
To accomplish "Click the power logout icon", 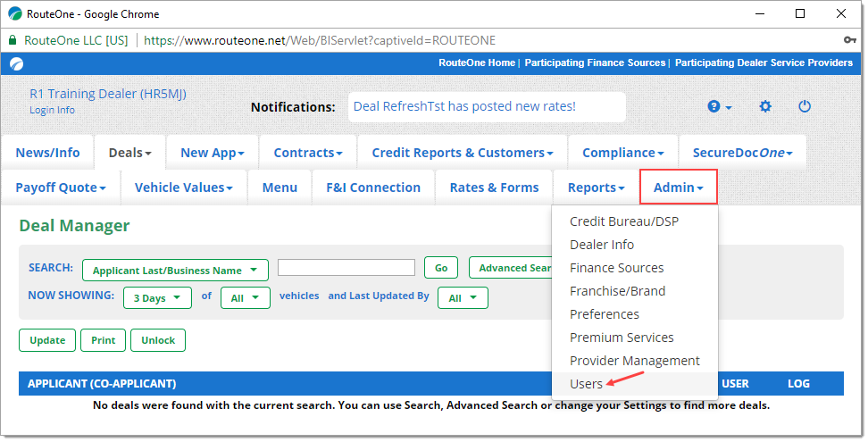I will 805,106.
